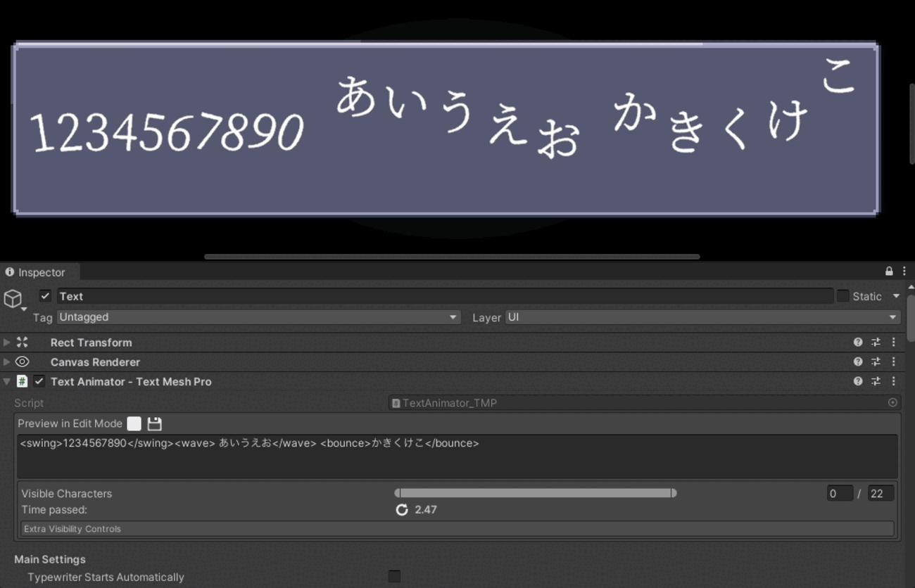
Task: Toggle the Text GameObject active checkbox
Action: [45, 296]
